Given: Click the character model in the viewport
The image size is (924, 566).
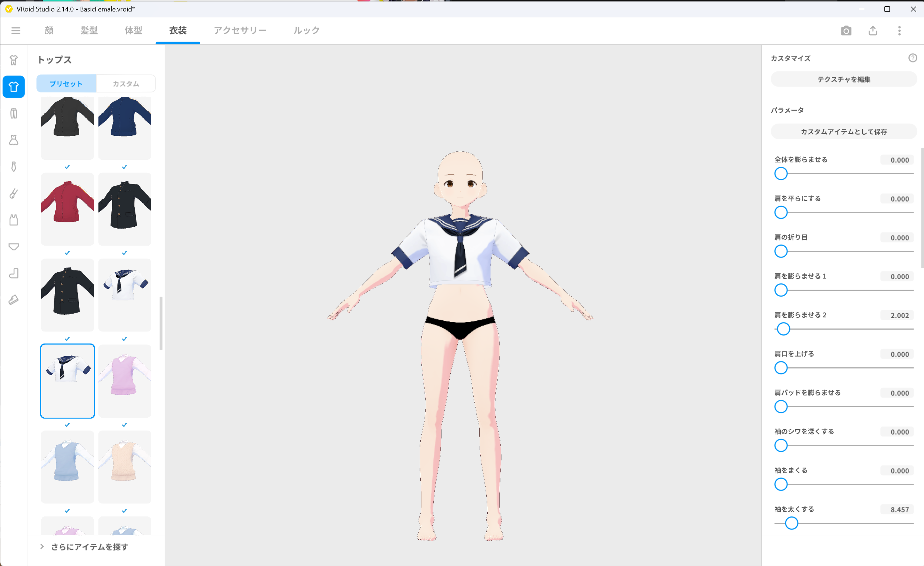Looking at the screenshot, I should point(460,346).
